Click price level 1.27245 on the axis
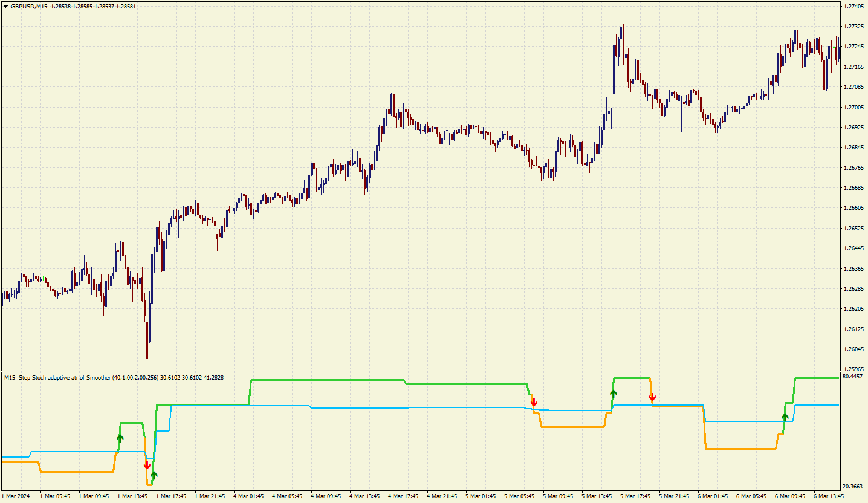The image size is (868, 503). click(853, 47)
